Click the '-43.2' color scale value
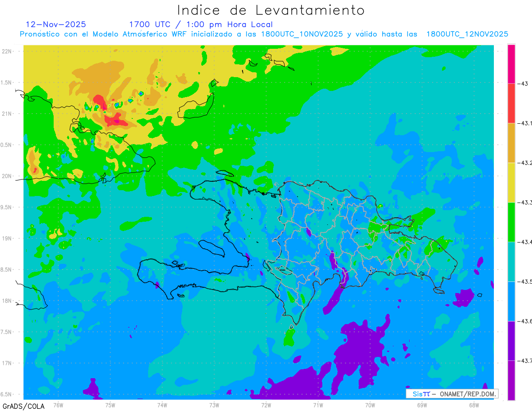 (x=525, y=163)
